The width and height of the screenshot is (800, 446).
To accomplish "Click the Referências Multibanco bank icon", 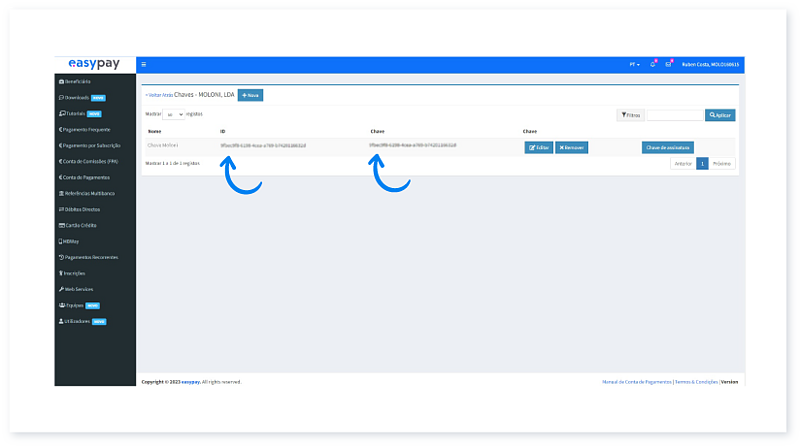I will 61,193.
